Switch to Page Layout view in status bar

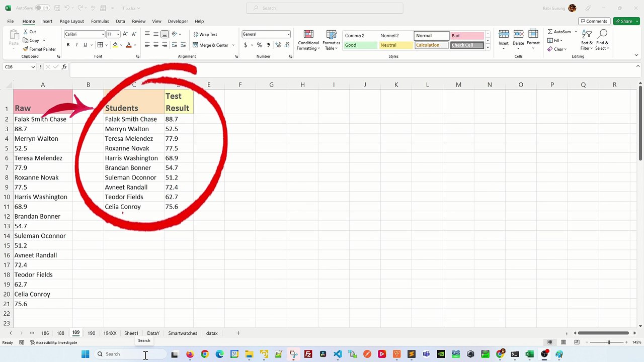coord(563,342)
